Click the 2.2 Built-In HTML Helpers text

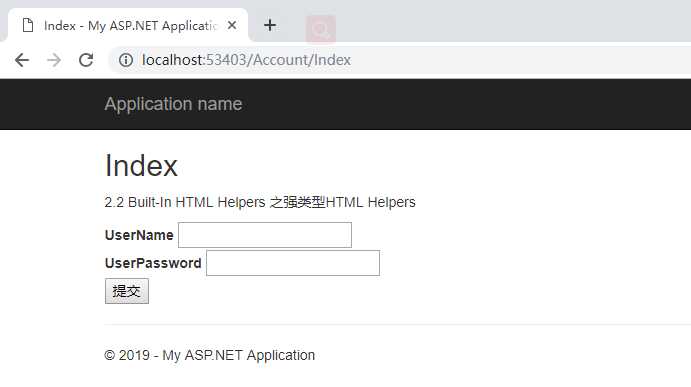click(x=260, y=202)
